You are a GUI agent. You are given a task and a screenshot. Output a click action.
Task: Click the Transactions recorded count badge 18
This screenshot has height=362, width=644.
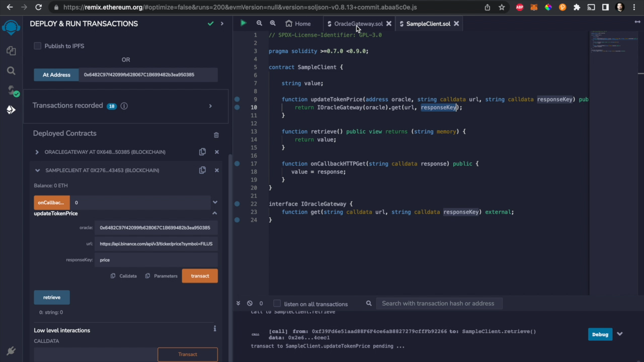112,106
